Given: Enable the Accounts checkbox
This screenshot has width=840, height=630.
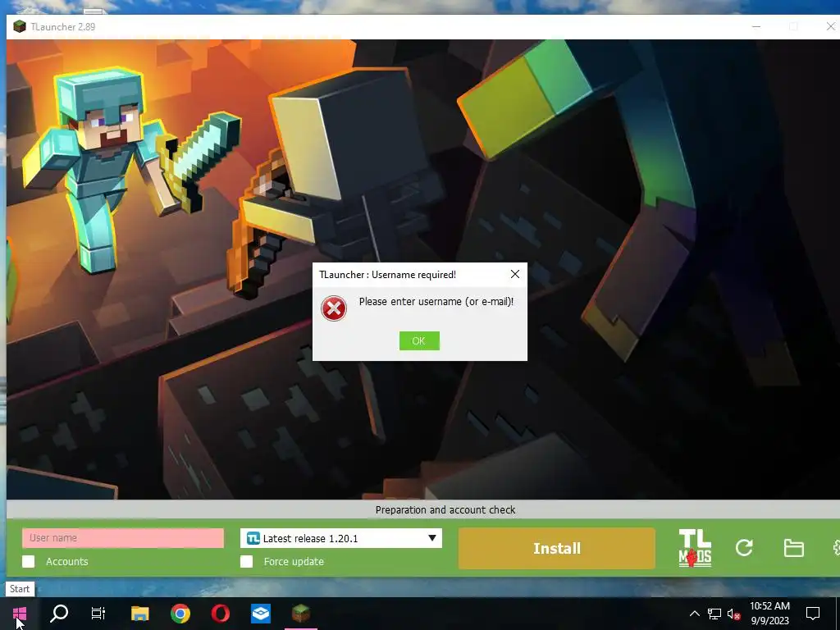Looking at the screenshot, I should click(29, 561).
